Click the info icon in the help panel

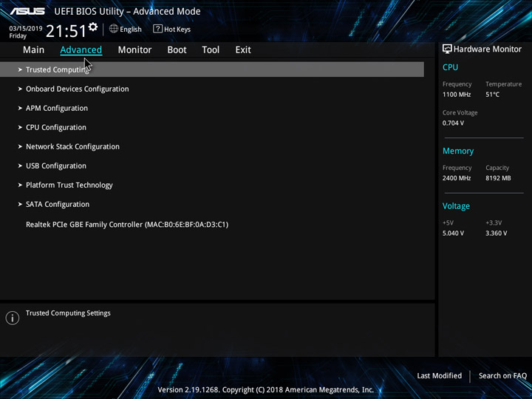coord(13,318)
